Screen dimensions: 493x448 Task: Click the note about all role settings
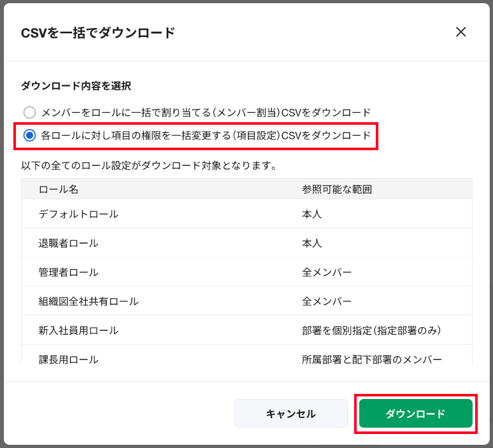tap(148, 165)
